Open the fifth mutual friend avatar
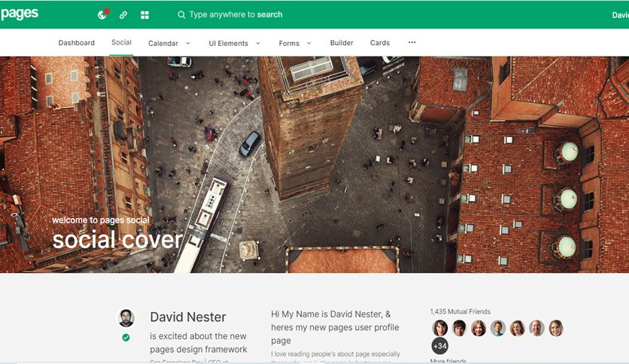629x364 pixels. point(517,329)
